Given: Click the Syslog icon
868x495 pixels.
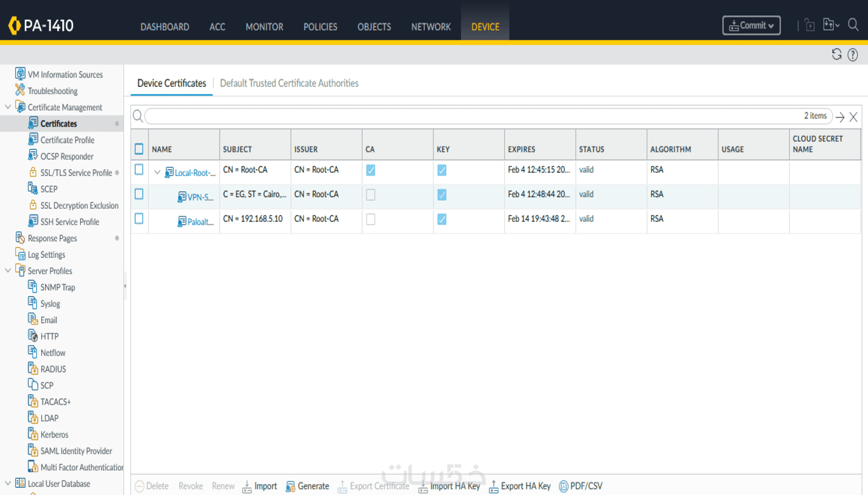Looking at the screenshot, I should [x=33, y=303].
